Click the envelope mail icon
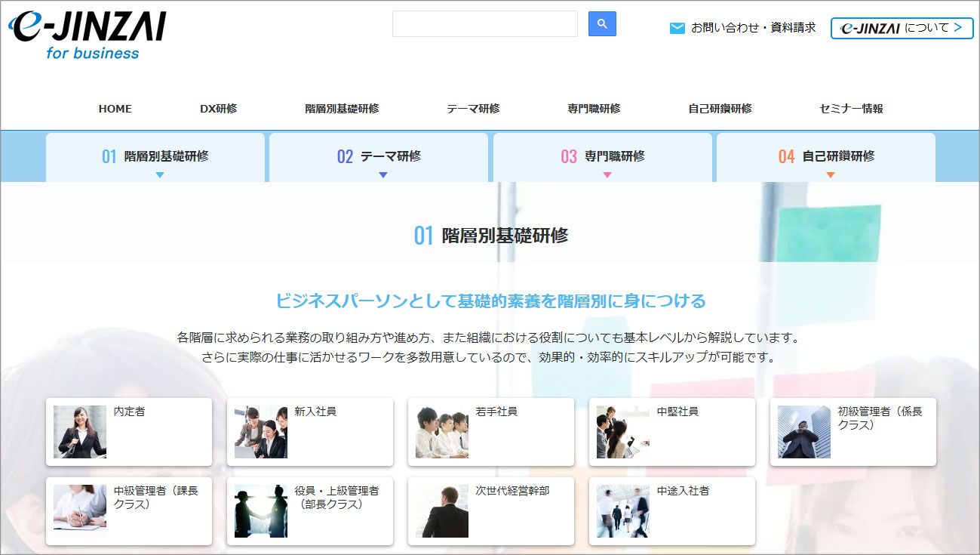980x555 pixels. point(677,28)
